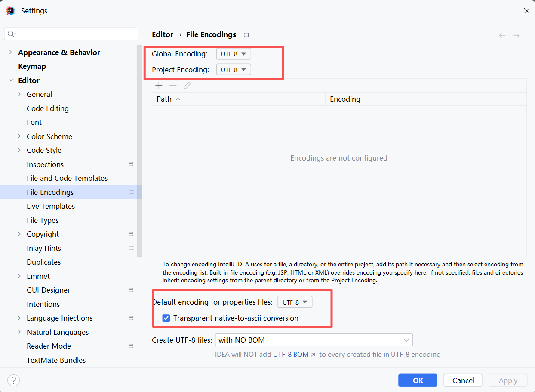This screenshot has height=392, width=535.
Task: Open the Project Encoding dropdown
Action: pyautogui.click(x=234, y=70)
